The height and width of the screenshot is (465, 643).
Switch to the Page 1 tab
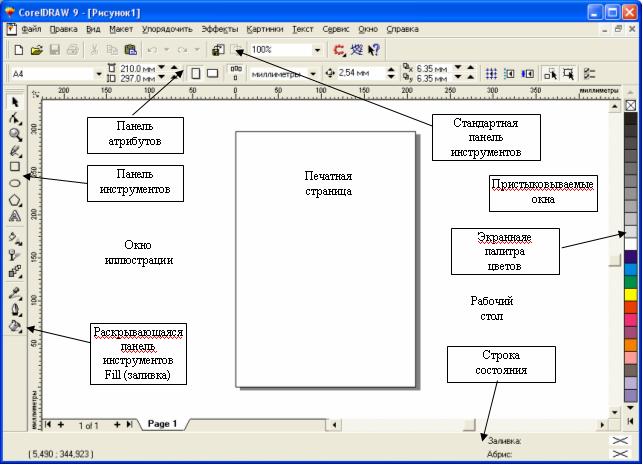(162, 424)
